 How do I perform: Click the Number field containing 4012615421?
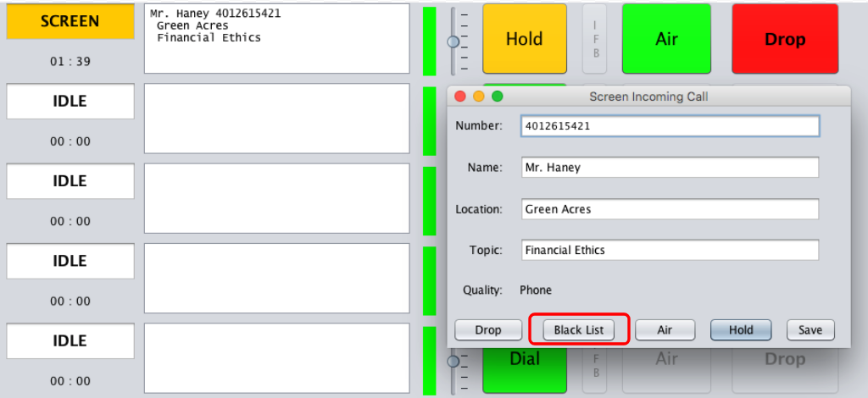(670, 126)
